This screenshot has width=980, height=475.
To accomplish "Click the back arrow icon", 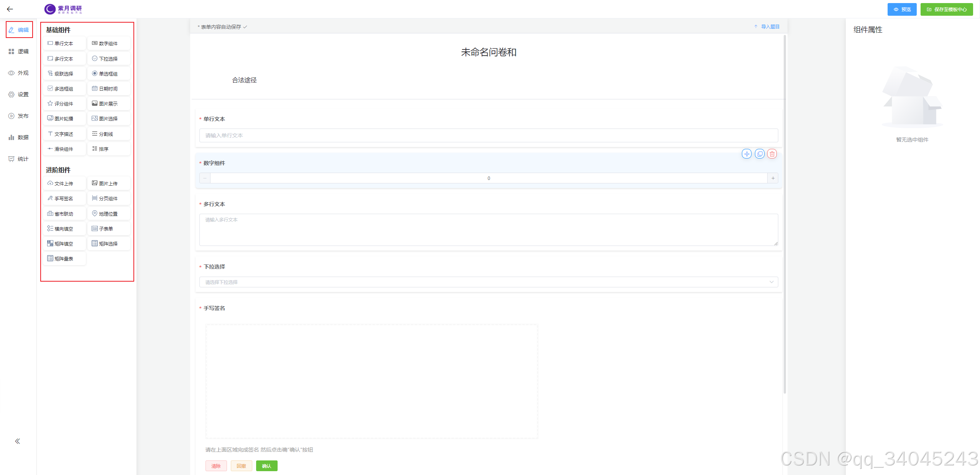I will 10,9.
